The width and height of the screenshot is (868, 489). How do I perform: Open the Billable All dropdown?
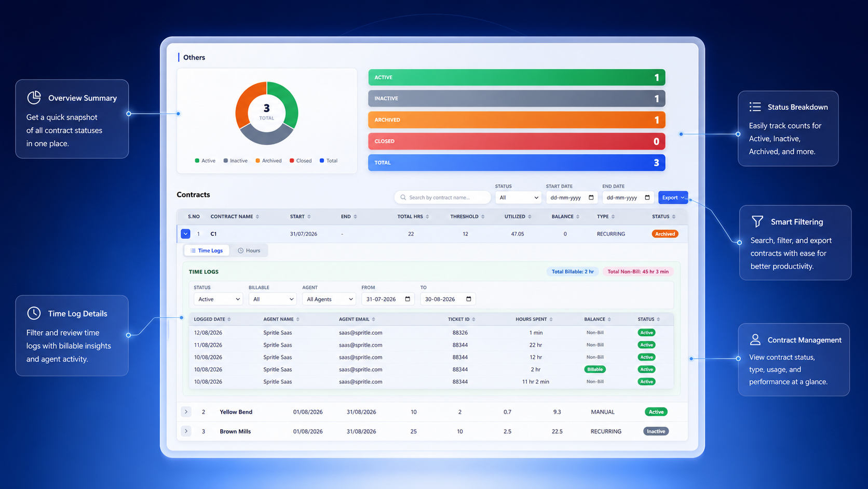pyautogui.click(x=273, y=299)
